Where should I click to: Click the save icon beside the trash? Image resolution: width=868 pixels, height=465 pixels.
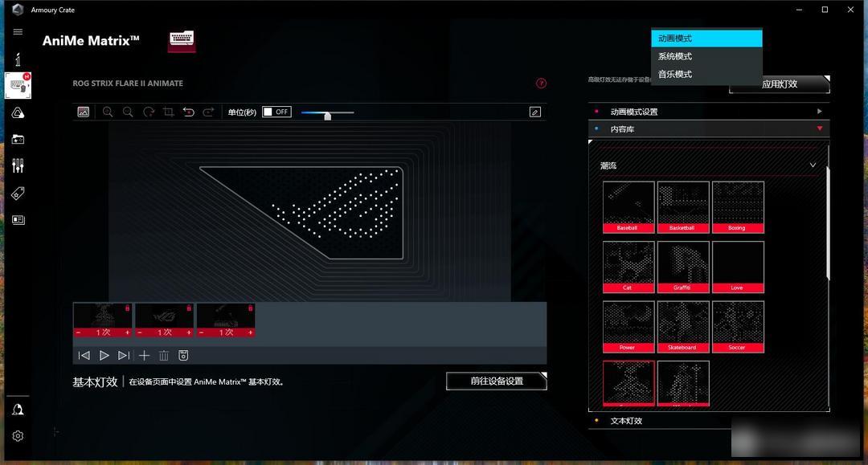point(183,356)
